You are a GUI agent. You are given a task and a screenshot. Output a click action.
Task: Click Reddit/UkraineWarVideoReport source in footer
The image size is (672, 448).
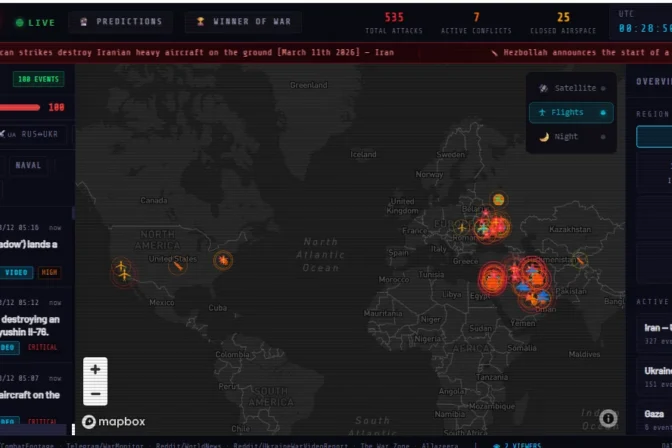pyautogui.click(x=290, y=445)
